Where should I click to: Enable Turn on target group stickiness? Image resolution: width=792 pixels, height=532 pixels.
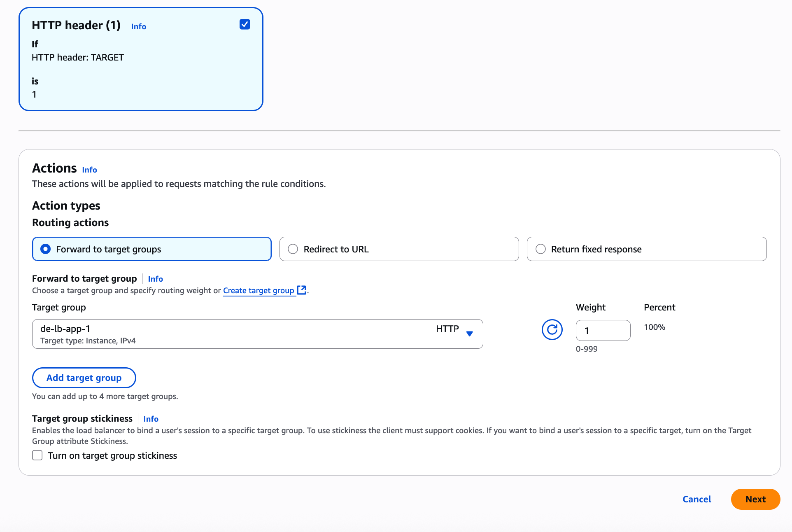pyautogui.click(x=37, y=455)
